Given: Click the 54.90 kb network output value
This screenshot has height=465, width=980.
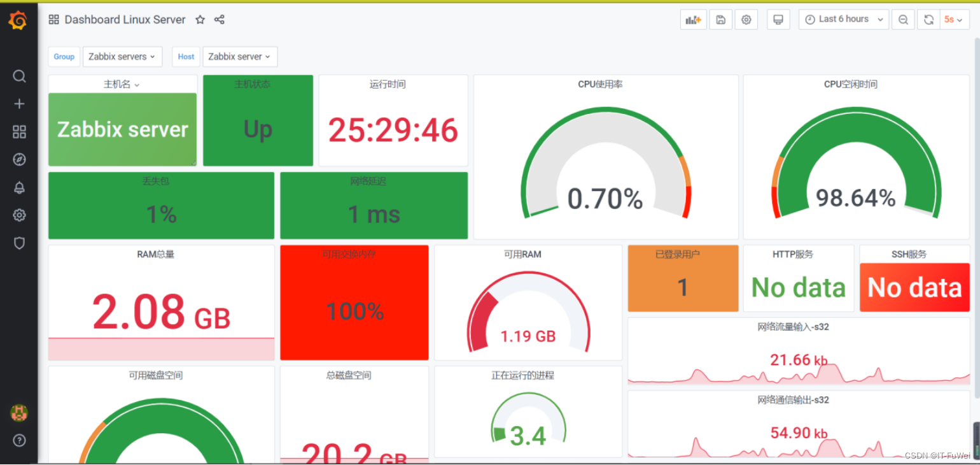Looking at the screenshot, I should (x=799, y=433).
